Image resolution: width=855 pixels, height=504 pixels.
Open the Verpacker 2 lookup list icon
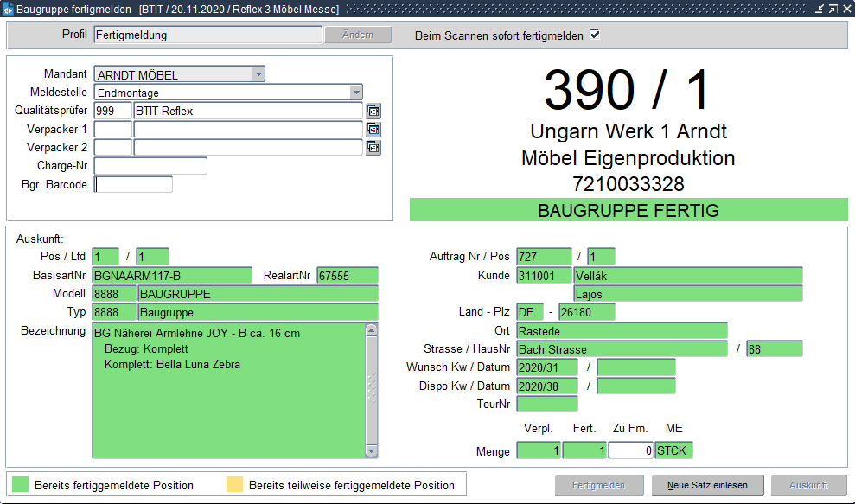[x=373, y=147]
